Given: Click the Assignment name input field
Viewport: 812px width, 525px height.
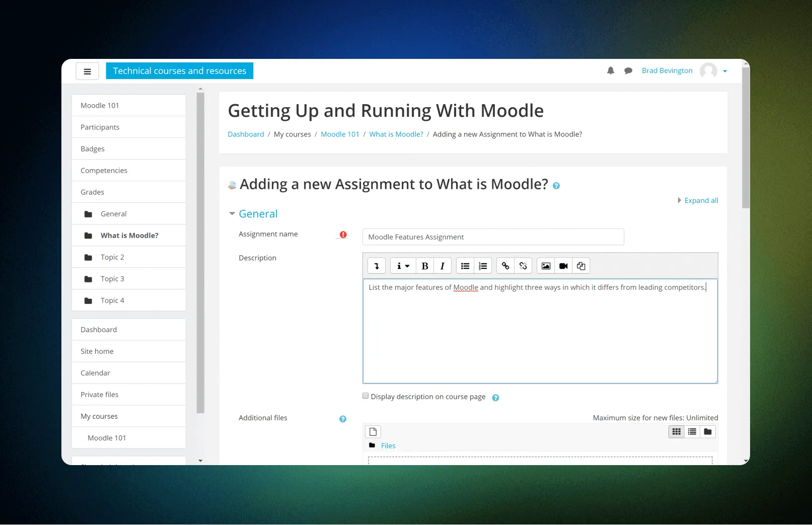Looking at the screenshot, I should click(493, 237).
